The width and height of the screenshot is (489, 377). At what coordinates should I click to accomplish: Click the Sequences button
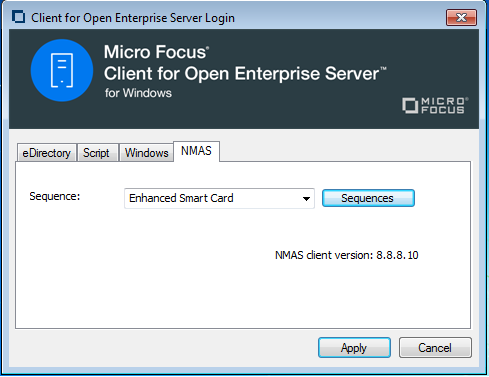[368, 198]
